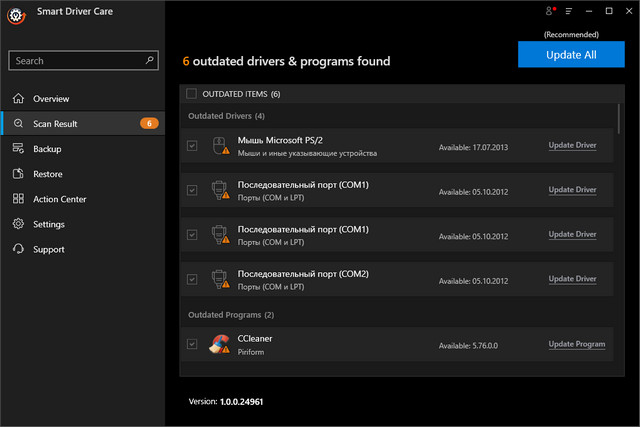
Task: Toggle the OUTDATED ITEMS select-all checkbox
Action: 192,94
